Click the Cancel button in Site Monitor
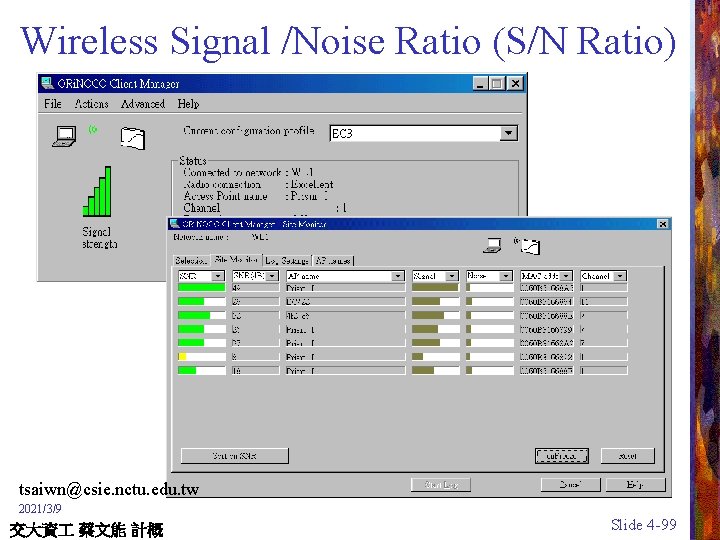 click(x=571, y=484)
